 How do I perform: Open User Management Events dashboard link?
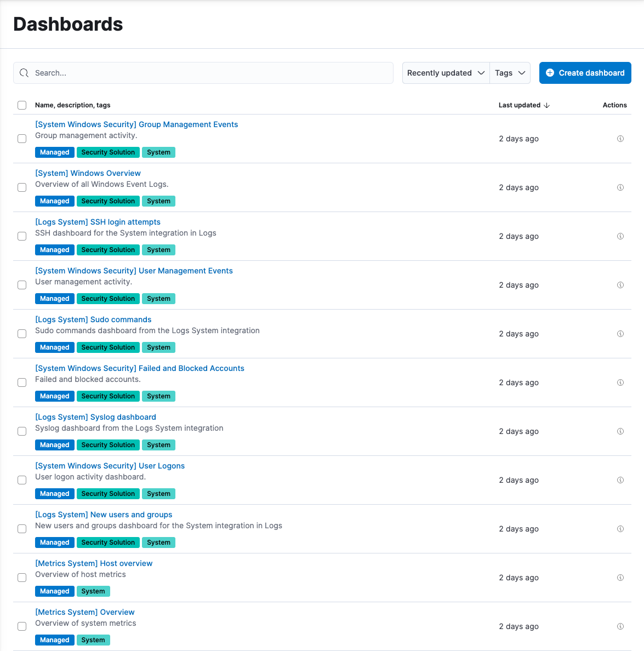click(134, 271)
